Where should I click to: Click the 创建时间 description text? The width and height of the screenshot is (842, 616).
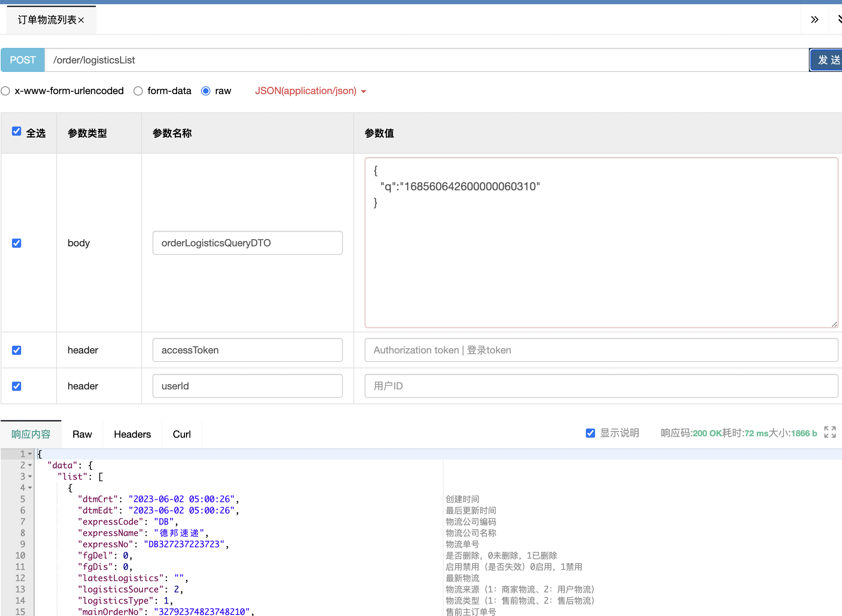point(462,499)
